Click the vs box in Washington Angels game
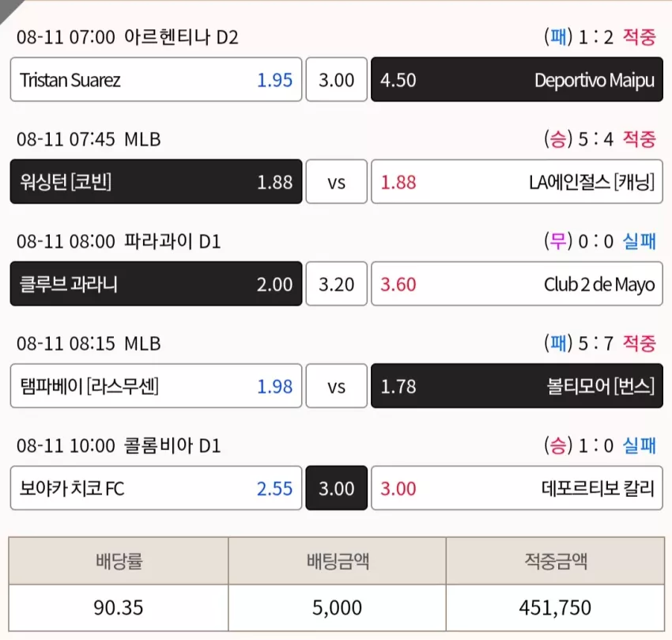 click(337, 181)
